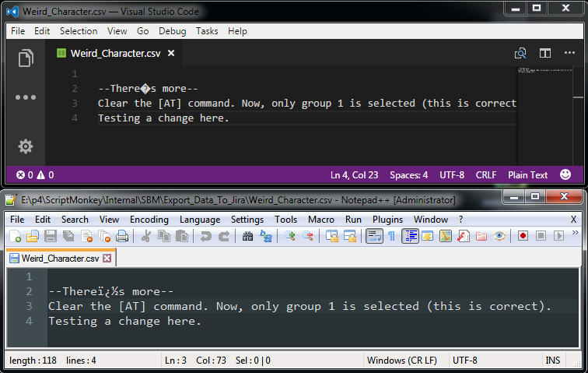Play back recorded macro in Notepad++
588x373 pixels.
tap(558, 236)
